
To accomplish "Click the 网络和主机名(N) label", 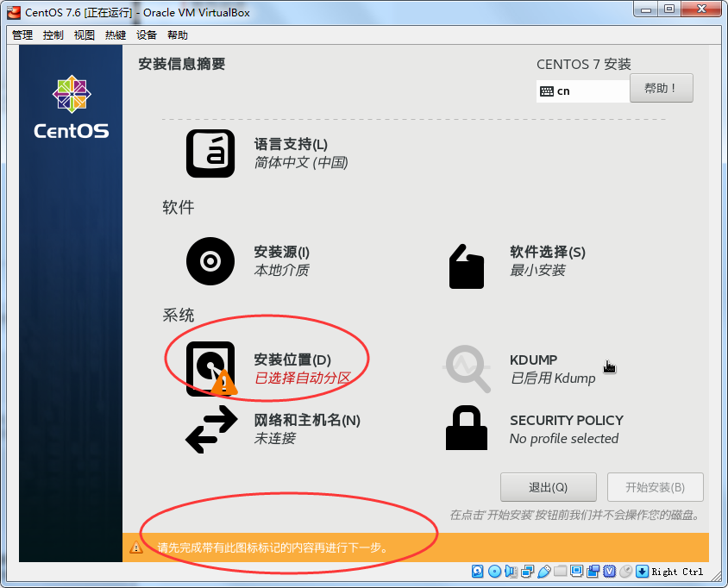I will tap(307, 420).
